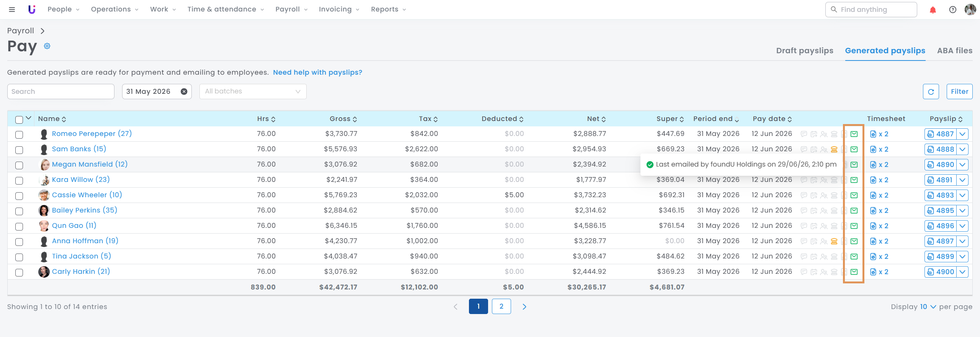
Task: Click the refresh button beside Filter
Action: tap(931, 92)
